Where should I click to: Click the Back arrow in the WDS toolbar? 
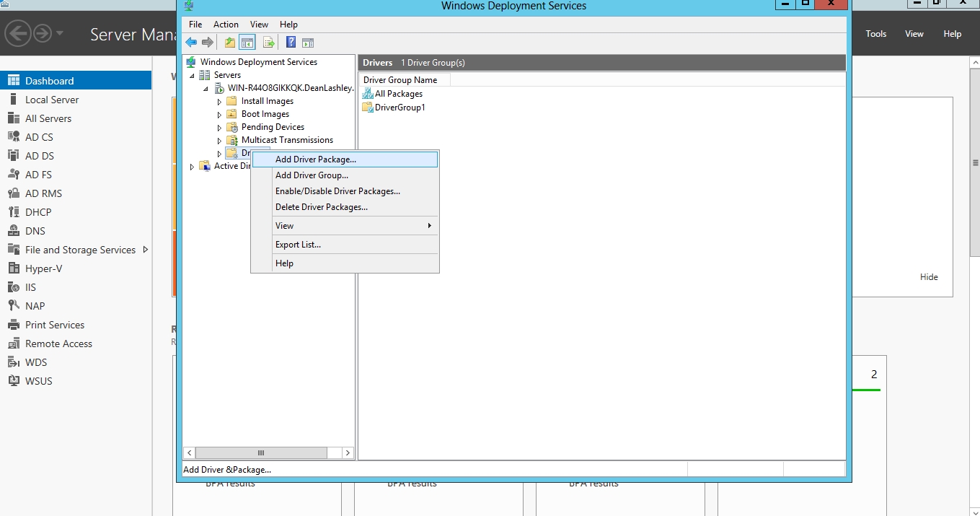(191, 43)
